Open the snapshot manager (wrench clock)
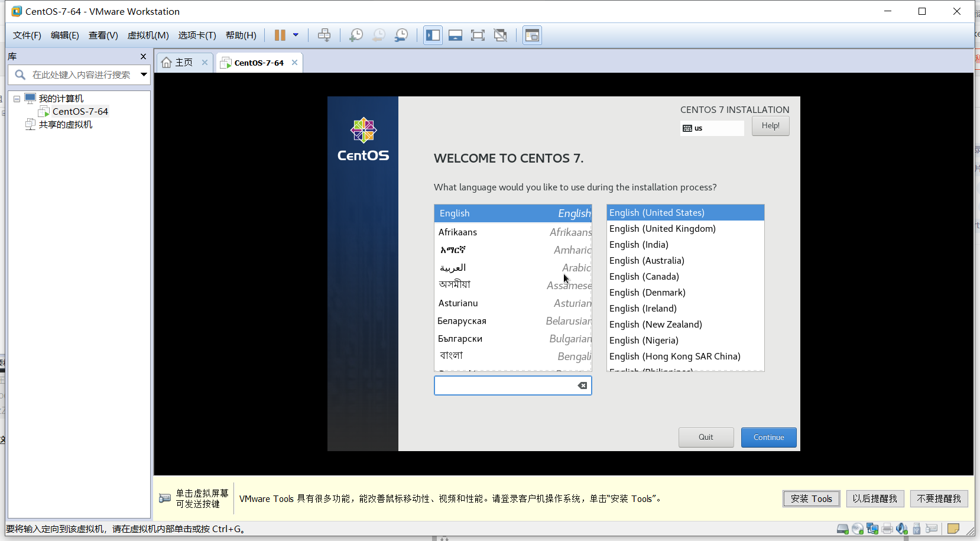Screen dimensions: 980x541 click(x=401, y=35)
